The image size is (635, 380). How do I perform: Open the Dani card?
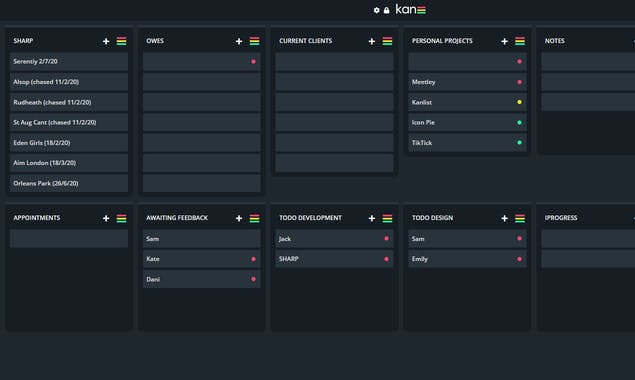click(202, 279)
